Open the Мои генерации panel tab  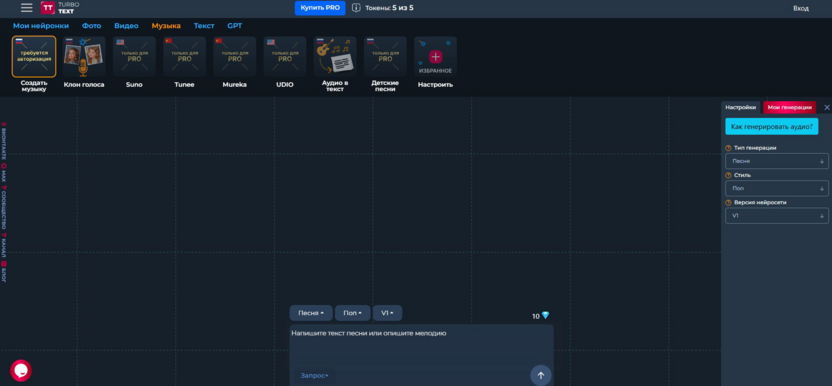[790, 107]
